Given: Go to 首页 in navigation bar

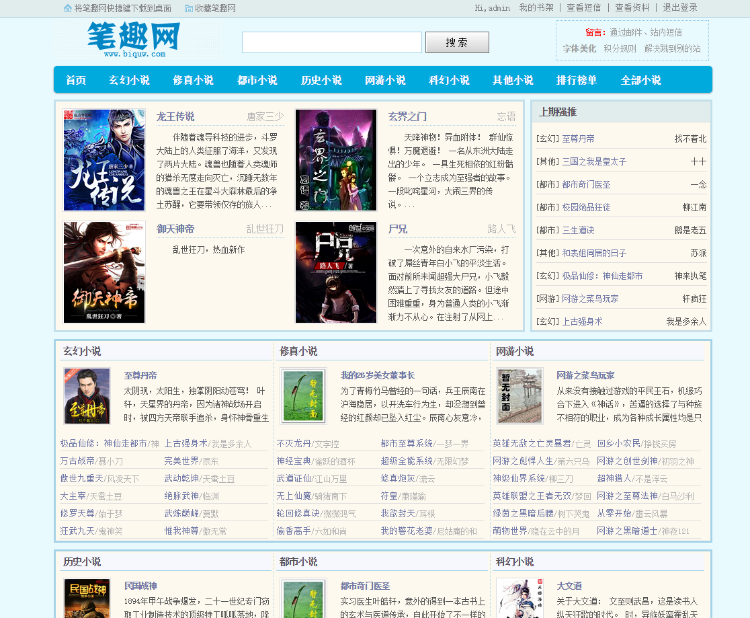Looking at the screenshot, I should [x=76, y=80].
